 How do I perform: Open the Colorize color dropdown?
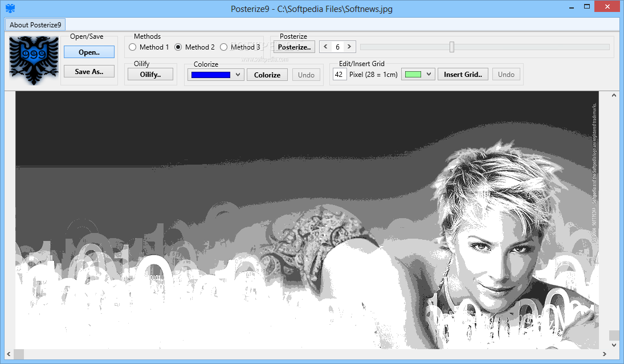click(x=238, y=75)
